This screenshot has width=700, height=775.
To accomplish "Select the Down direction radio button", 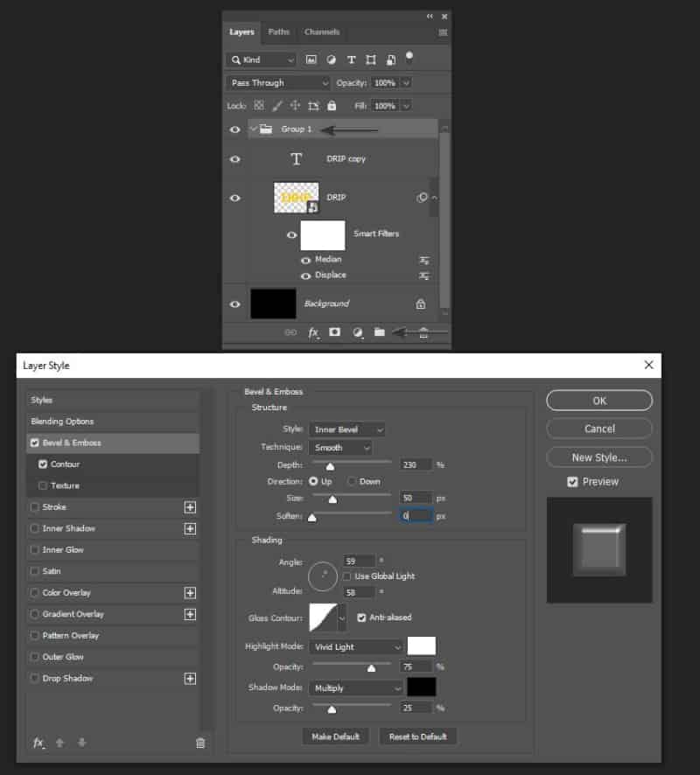I will (x=352, y=481).
